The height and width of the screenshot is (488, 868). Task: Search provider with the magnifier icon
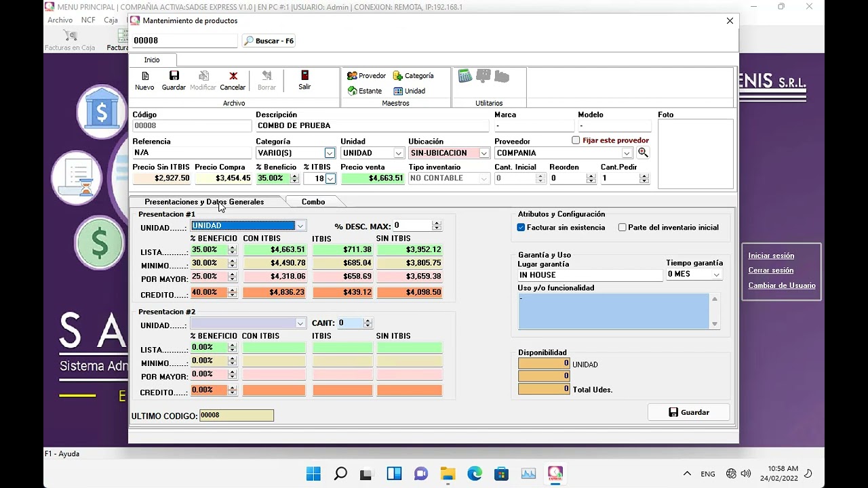(643, 152)
